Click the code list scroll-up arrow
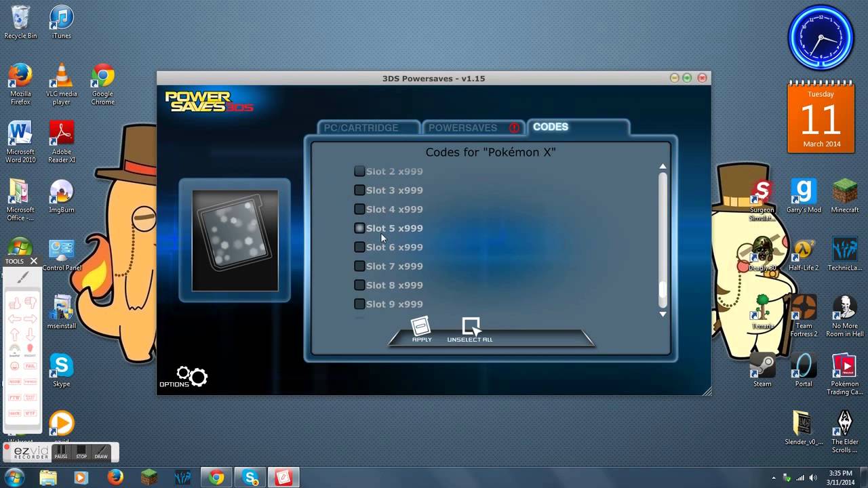 click(663, 166)
